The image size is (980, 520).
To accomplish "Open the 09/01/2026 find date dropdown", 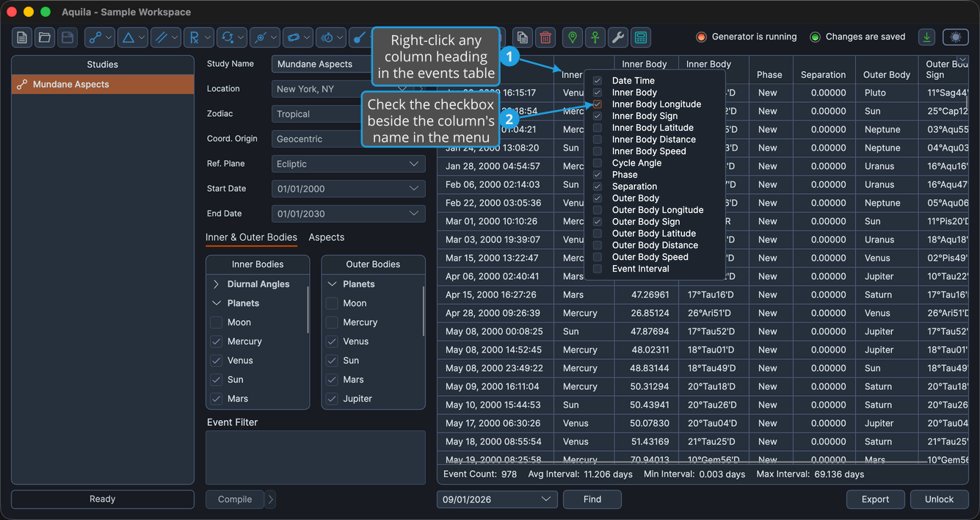I will point(497,499).
